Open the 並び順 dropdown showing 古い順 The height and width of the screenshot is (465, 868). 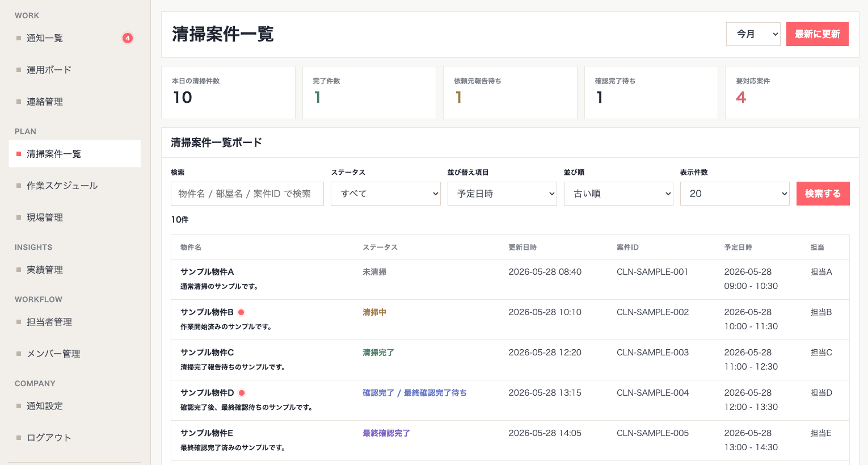(618, 194)
